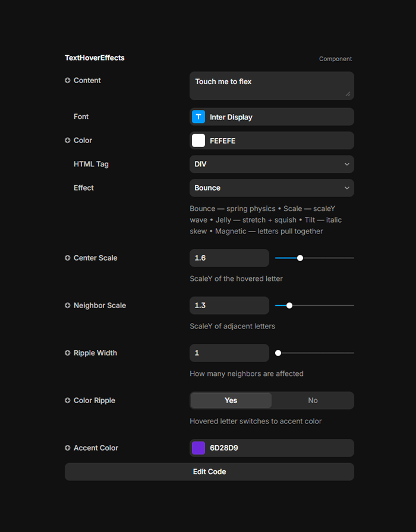Click the blue T font icon
The width and height of the screenshot is (416, 532).
[198, 117]
